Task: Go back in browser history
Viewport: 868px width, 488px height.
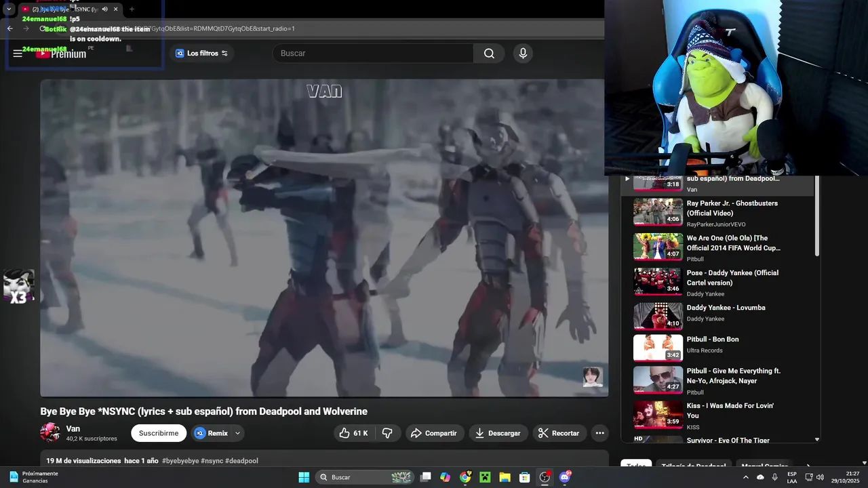Action: click(9, 28)
